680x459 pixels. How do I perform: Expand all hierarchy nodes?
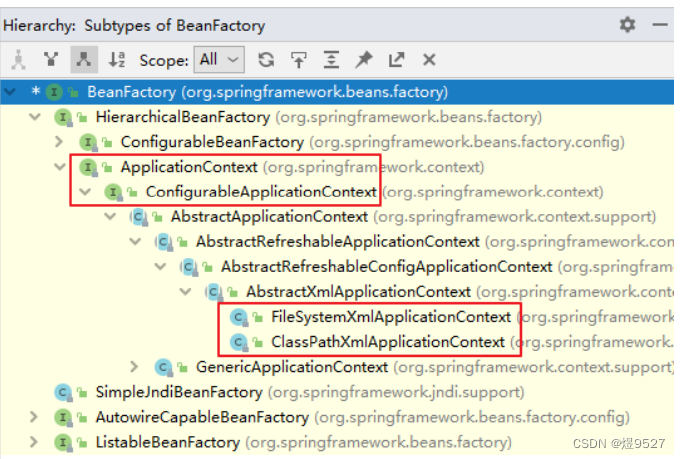pos(331,59)
